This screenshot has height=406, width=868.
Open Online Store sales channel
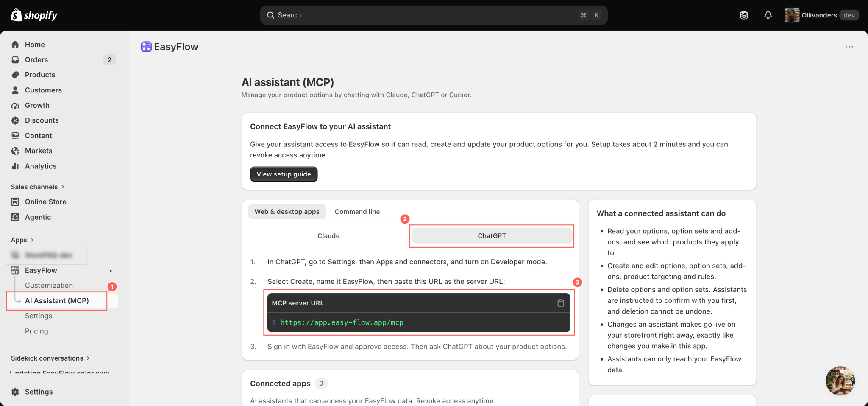[46, 202]
